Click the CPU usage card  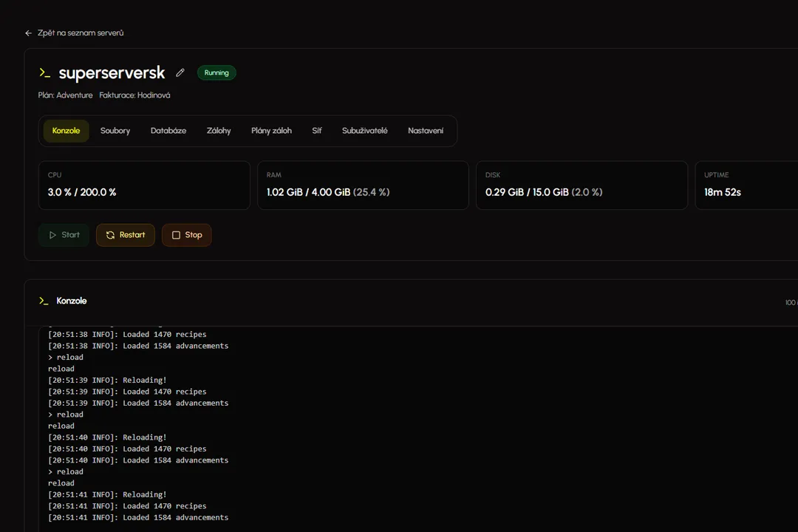click(x=144, y=185)
